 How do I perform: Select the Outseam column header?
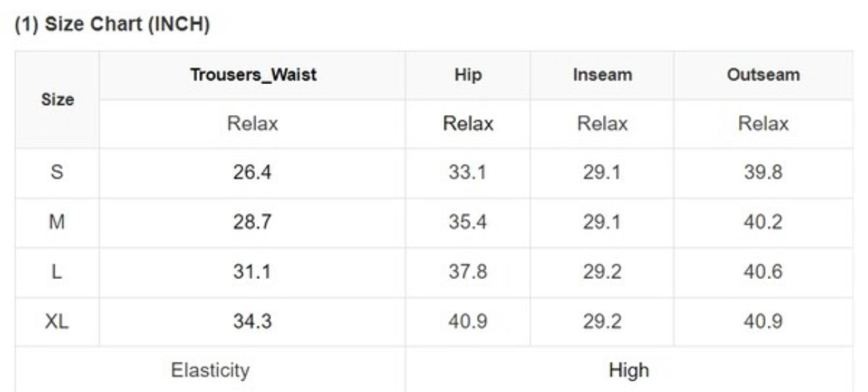pyautogui.click(x=763, y=75)
